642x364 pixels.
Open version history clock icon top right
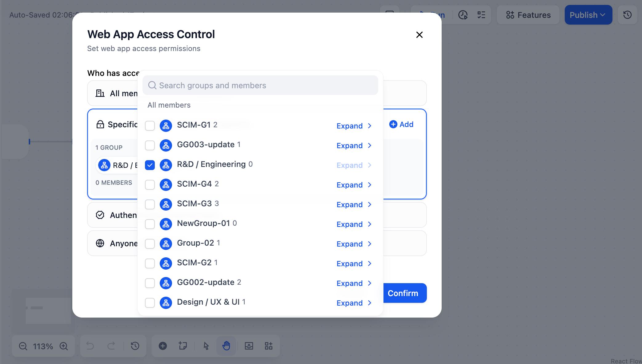627,15
